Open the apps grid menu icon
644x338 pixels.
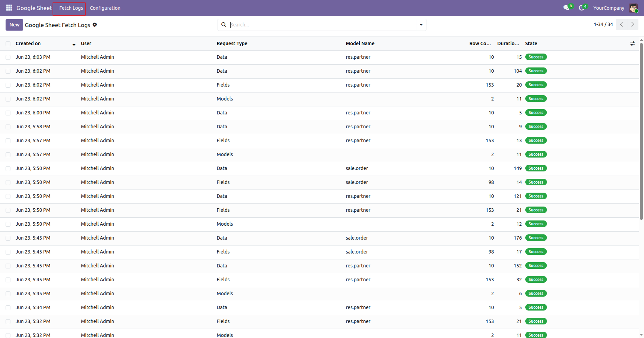(9, 8)
